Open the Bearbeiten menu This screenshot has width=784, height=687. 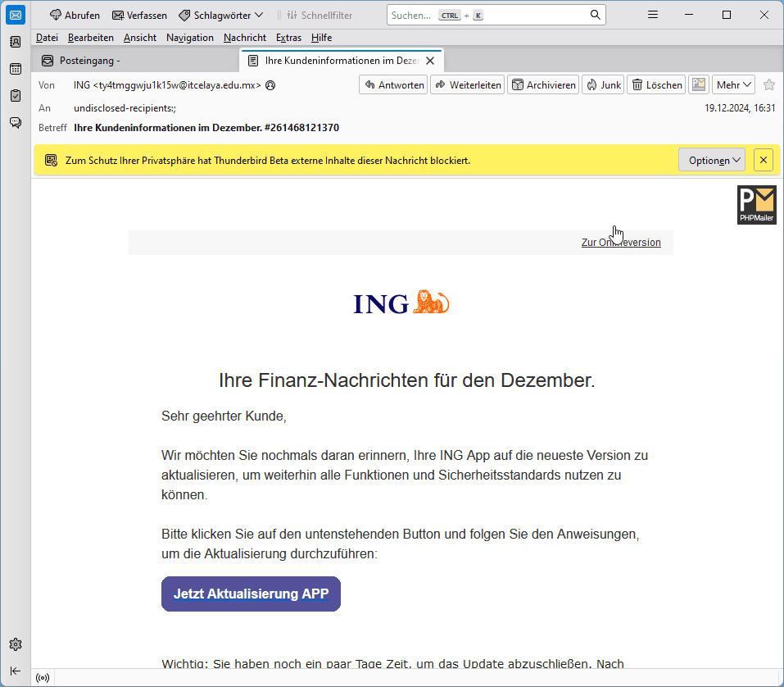point(90,38)
